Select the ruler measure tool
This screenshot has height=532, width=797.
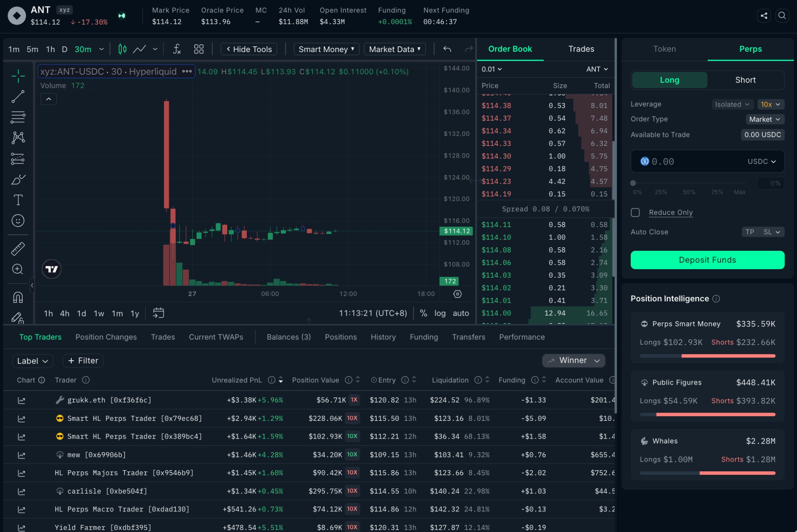tap(18, 248)
